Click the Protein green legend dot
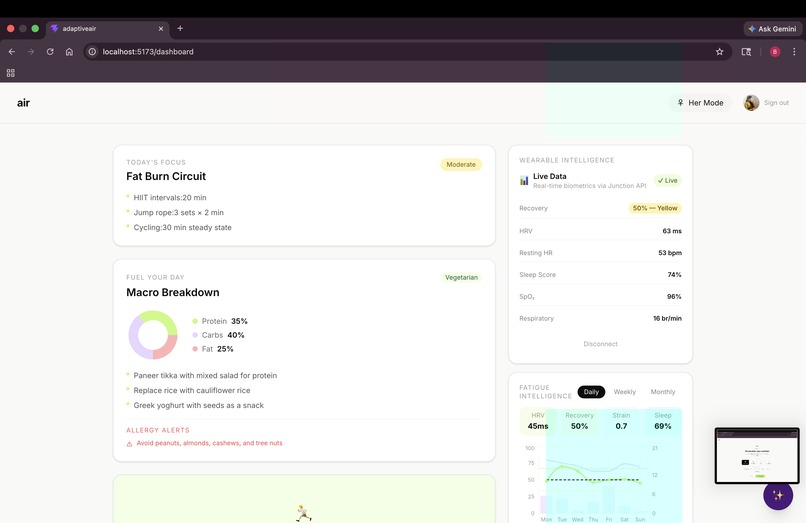The width and height of the screenshot is (806, 523). [195, 321]
